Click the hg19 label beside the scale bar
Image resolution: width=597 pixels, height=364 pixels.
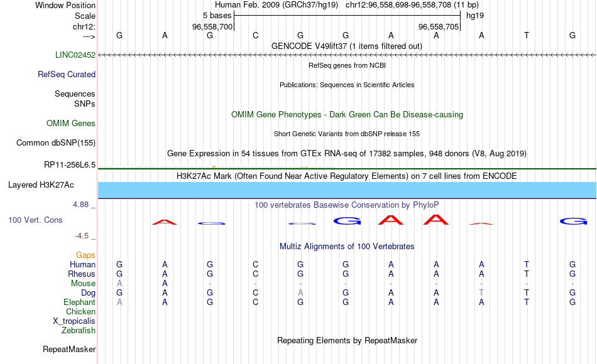(x=475, y=16)
